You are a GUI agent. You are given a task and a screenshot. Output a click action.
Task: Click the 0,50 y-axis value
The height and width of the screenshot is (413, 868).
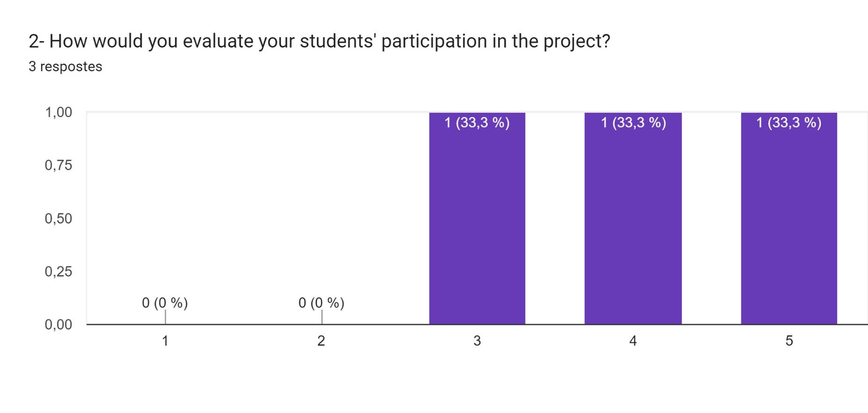pyautogui.click(x=58, y=218)
